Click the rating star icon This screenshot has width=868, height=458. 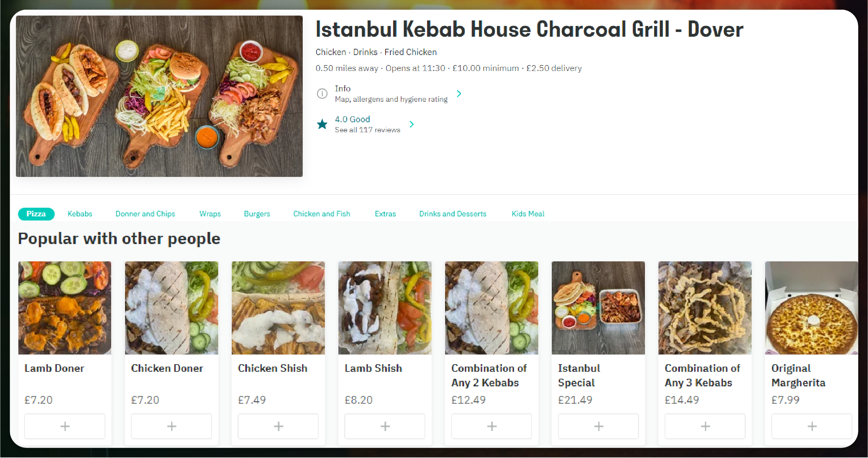click(322, 124)
